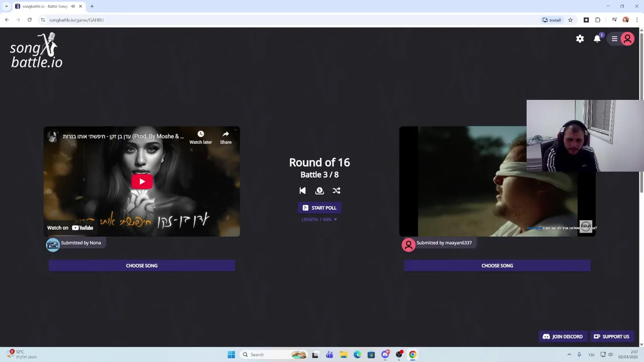The width and height of the screenshot is (644, 362).
Task: Click the Submitted by maayan6337 avatar
Action: pos(409,245)
